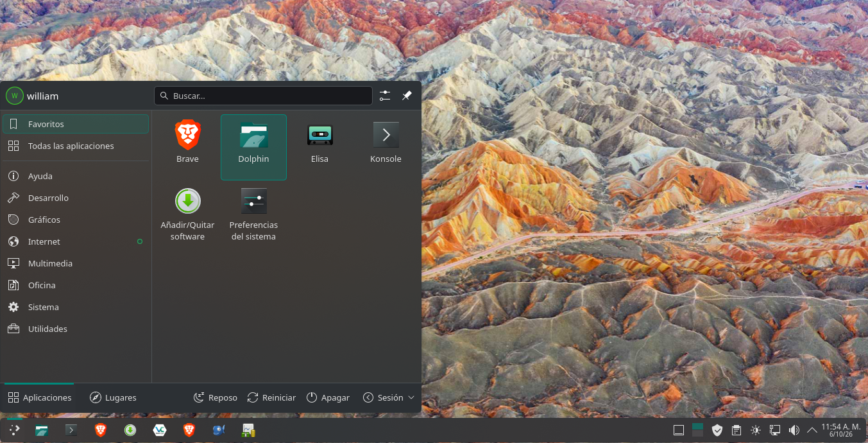Select Todas las aplicaciones

pos(76,146)
